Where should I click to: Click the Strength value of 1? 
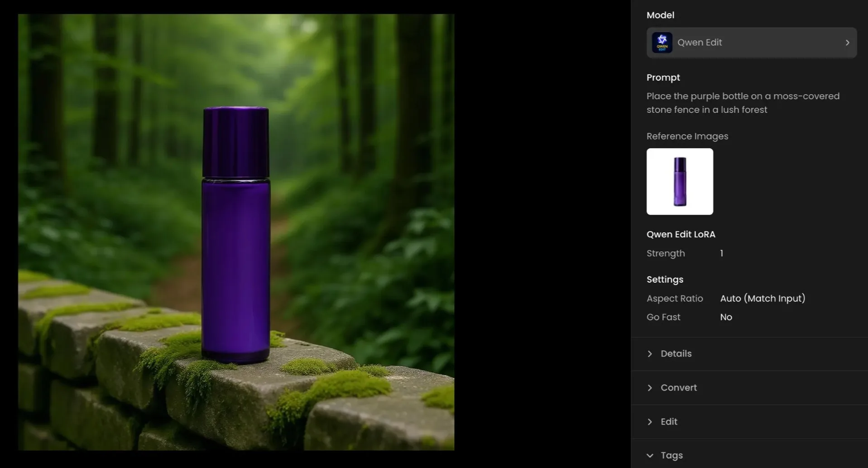pos(722,253)
